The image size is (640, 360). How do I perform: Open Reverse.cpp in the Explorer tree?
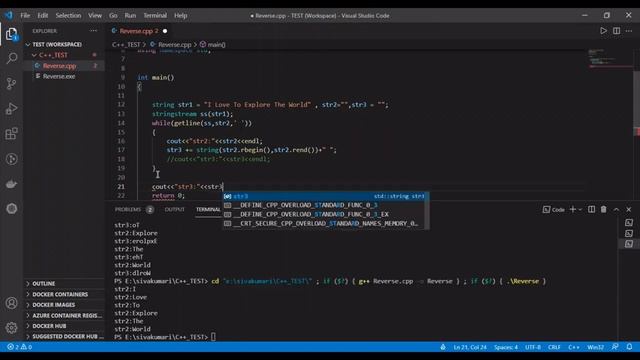[60, 66]
